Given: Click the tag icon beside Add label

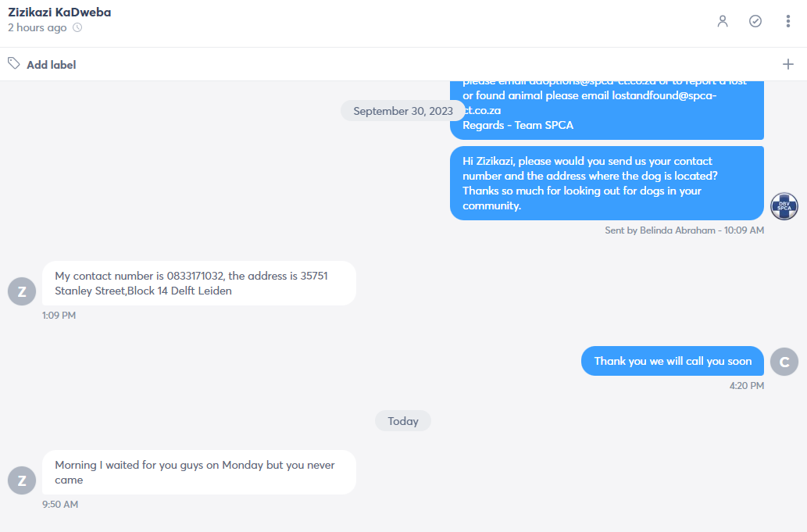Looking at the screenshot, I should [x=14, y=63].
